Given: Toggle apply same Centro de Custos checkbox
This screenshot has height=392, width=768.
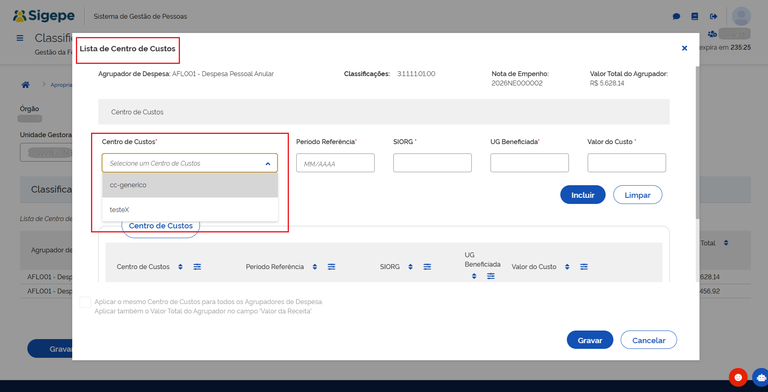Looking at the screenshot, I should pyautogui.click(x=85, y=302).
